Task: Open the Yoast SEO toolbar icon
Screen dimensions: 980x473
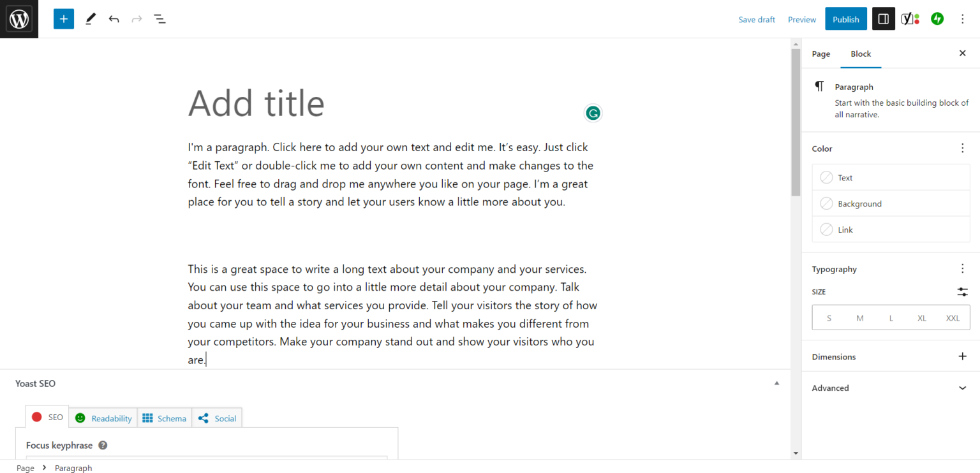Action: point(910,18)
